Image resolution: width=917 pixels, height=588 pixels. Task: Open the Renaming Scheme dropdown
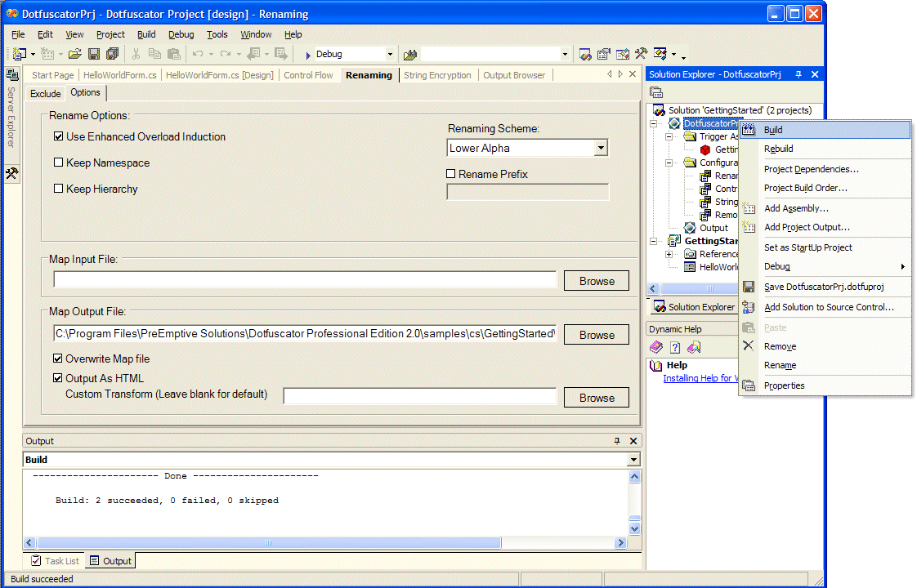pyautogui.click(x=601, y=148)
